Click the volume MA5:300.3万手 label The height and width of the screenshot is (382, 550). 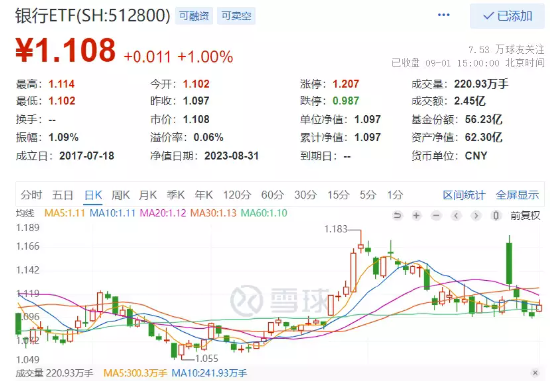pos(135,373)
